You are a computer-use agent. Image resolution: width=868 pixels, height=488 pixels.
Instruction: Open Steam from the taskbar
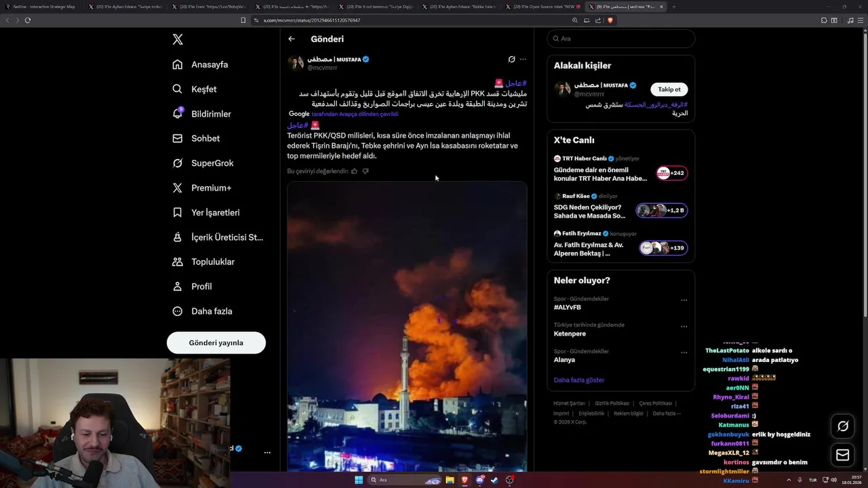(494, 480)
